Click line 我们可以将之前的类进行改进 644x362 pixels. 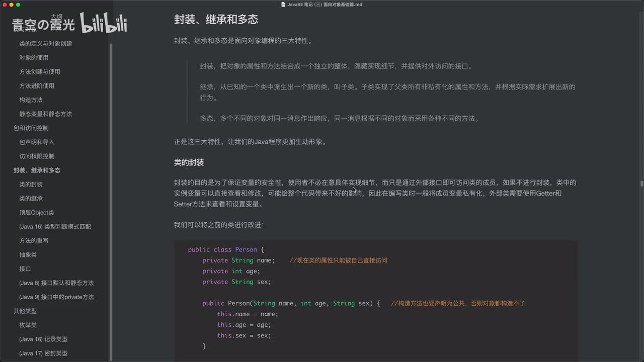tap(219, 225)
